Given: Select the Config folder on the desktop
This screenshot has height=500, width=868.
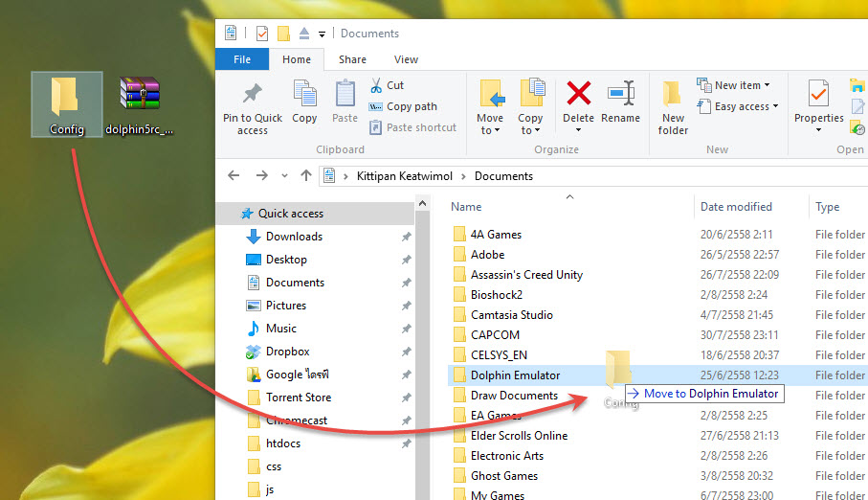Looking at the screenshot, I should click(66, 104).
